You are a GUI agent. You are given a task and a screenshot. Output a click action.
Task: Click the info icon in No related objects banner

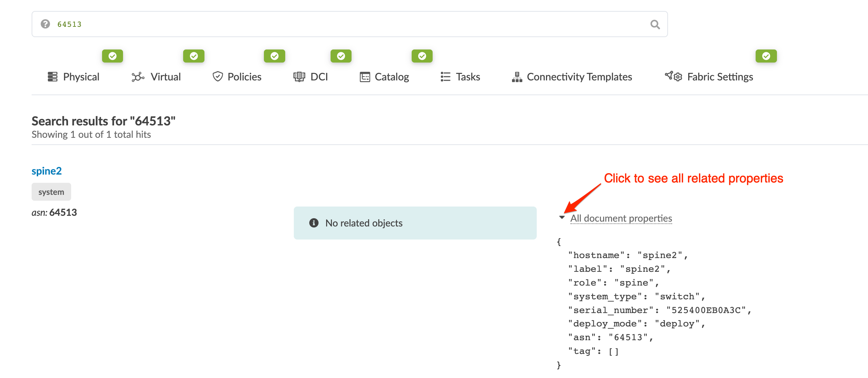pyautogui.click(x=314, y=223)
